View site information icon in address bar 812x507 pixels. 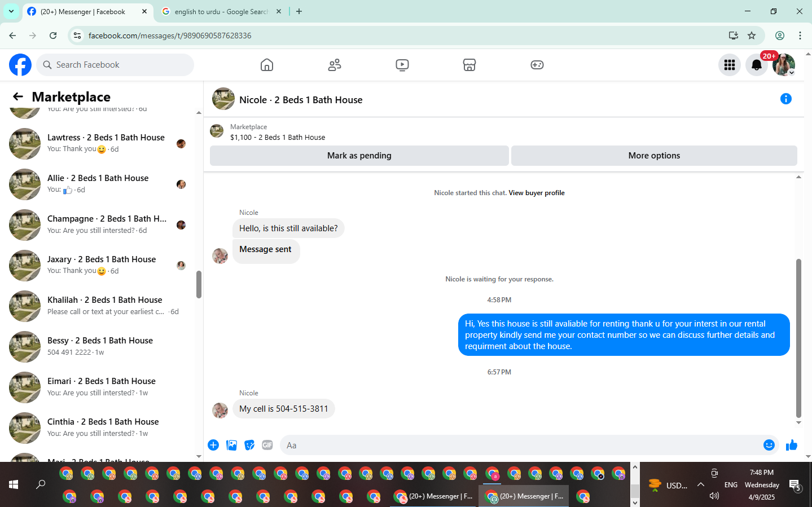click(x=77, y=36)
